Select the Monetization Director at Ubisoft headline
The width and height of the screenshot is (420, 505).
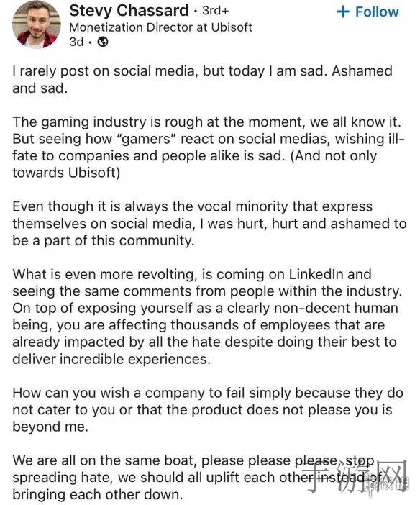tap(160, 27)
